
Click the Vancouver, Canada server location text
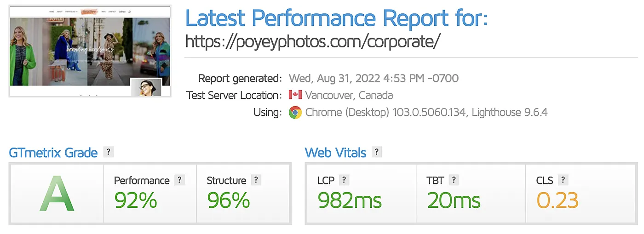(x=349, y=96)
